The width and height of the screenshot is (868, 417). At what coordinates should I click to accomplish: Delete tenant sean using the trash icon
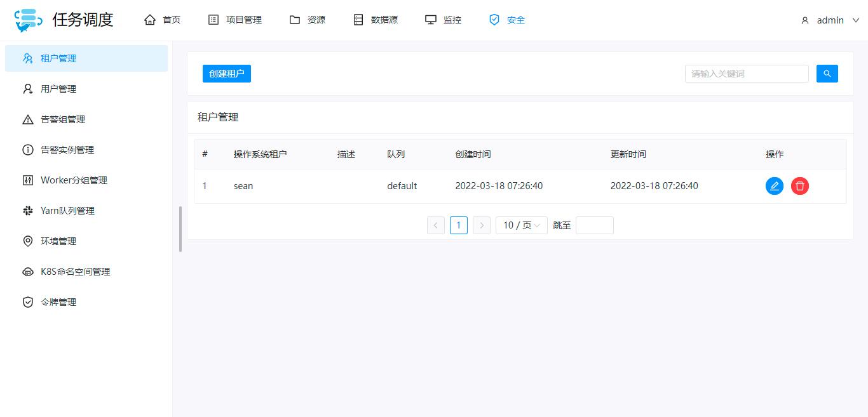click(x=799, y=185)
